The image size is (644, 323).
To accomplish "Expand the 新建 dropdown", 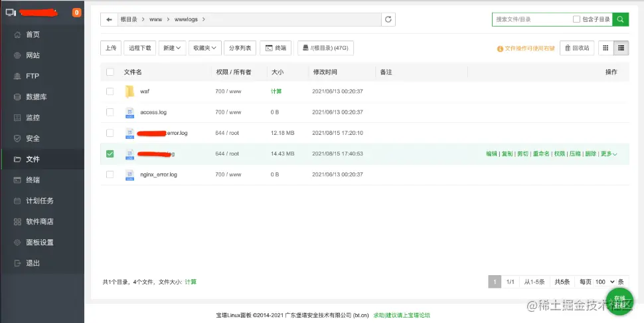I will [x=172, y=48].
